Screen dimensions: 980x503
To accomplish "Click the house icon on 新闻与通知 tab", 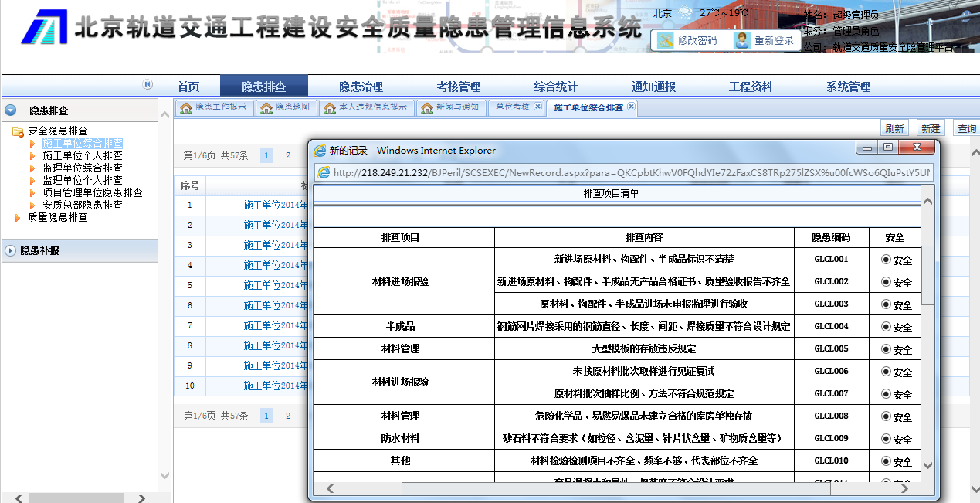I will (427, 108).
